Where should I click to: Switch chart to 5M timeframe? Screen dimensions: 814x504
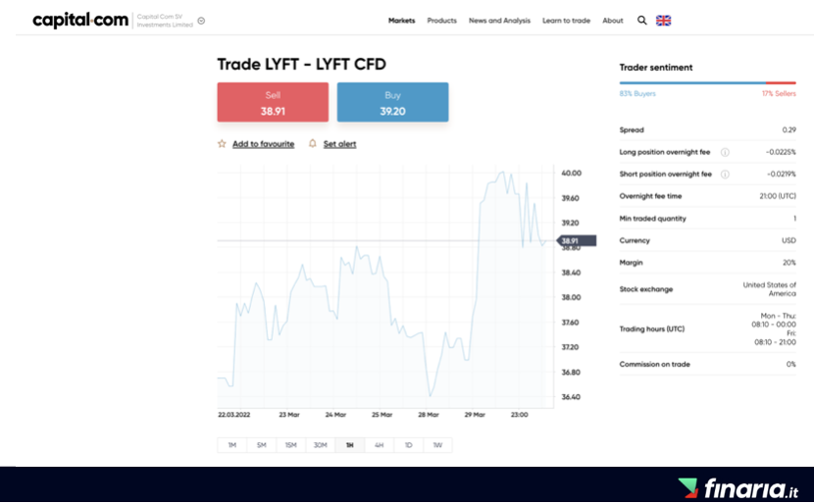(261, 445)
